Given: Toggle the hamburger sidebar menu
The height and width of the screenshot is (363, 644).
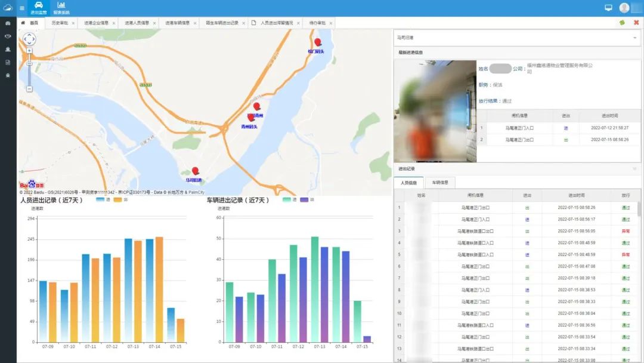Looking at the screenshot, I should point(22,8).
